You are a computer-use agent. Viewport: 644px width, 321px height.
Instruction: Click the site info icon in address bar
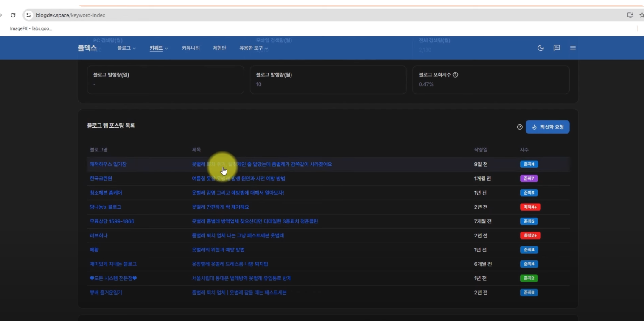(28, 15)
